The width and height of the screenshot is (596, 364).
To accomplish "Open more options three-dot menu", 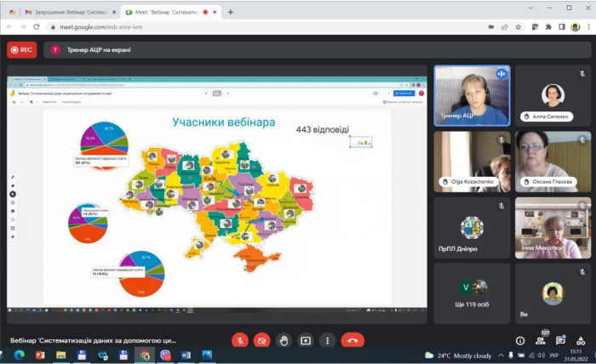I will [327, 340].
